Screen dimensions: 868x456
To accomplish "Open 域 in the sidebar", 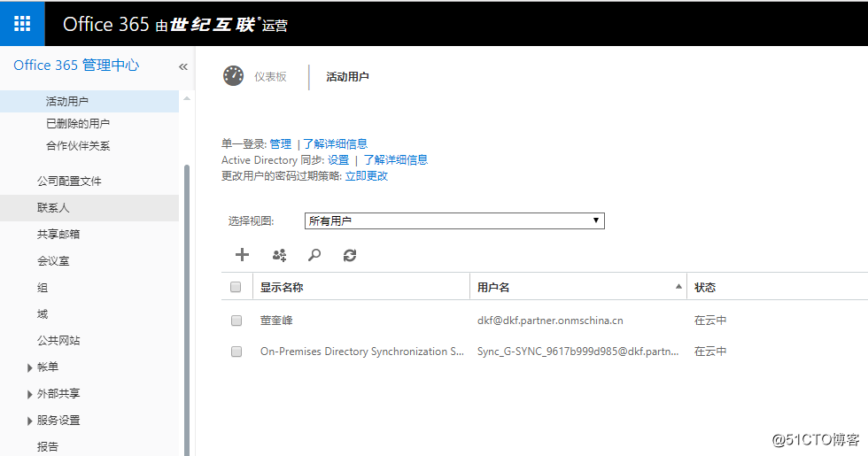I will (x=43, y=313).
